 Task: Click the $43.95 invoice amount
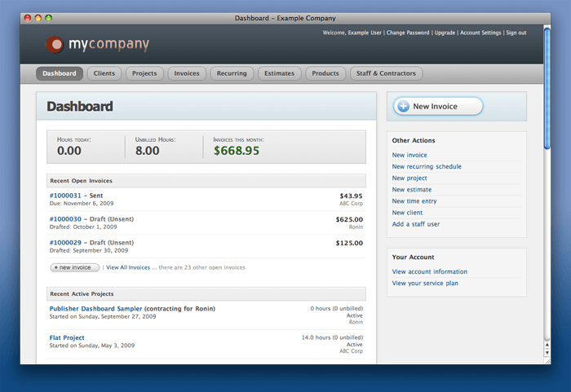351,196
